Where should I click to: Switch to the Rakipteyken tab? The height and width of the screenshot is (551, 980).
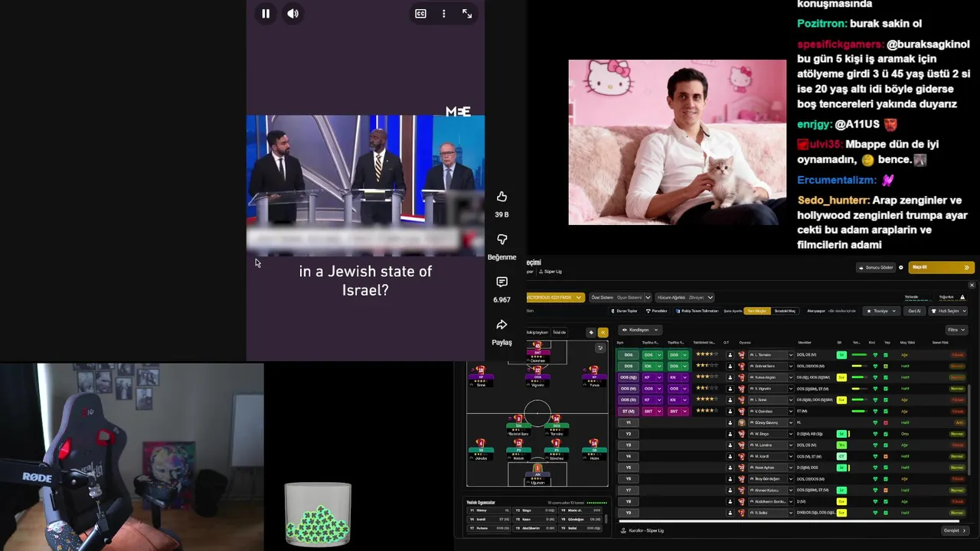[x=537, y=332]
